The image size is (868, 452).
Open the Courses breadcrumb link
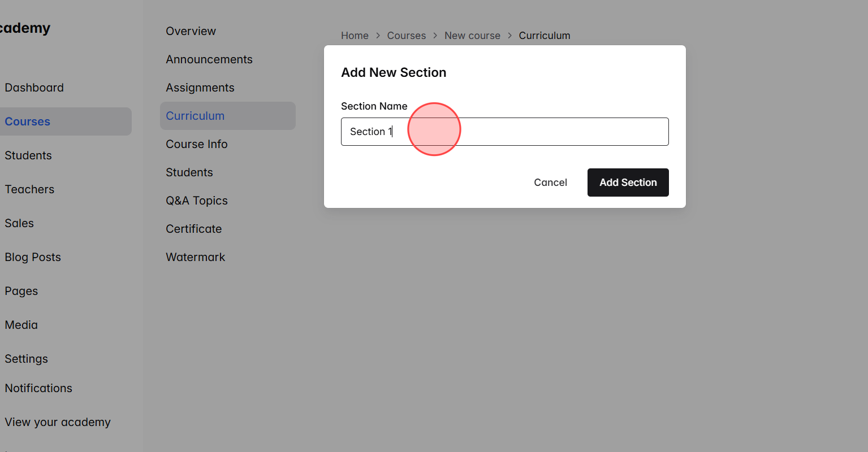tap(406, 35)
